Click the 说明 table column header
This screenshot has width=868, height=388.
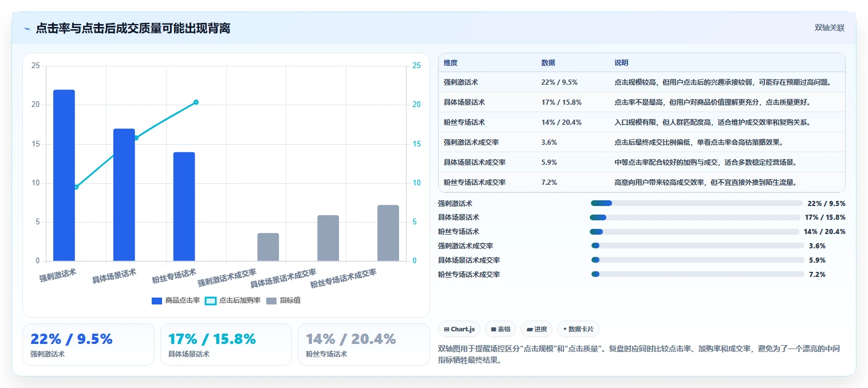click(x=621, y=63)
